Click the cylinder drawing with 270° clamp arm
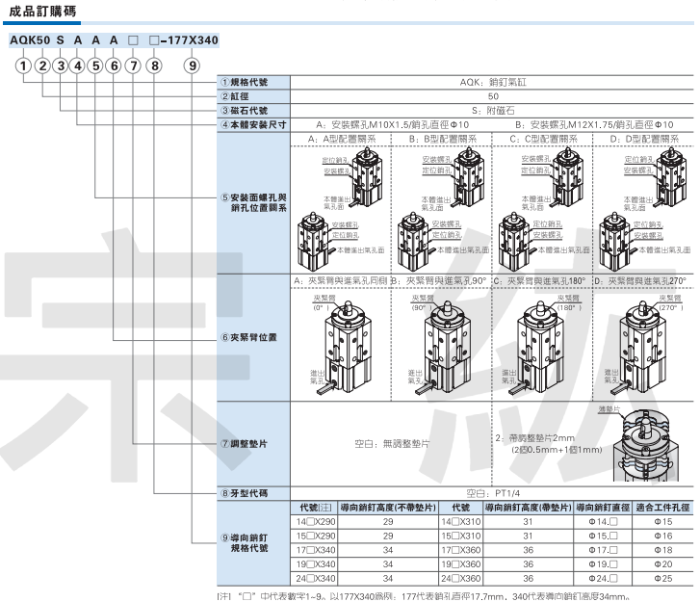Image resolution: width=700 pixels, height=602 pixels. point(645,346)
